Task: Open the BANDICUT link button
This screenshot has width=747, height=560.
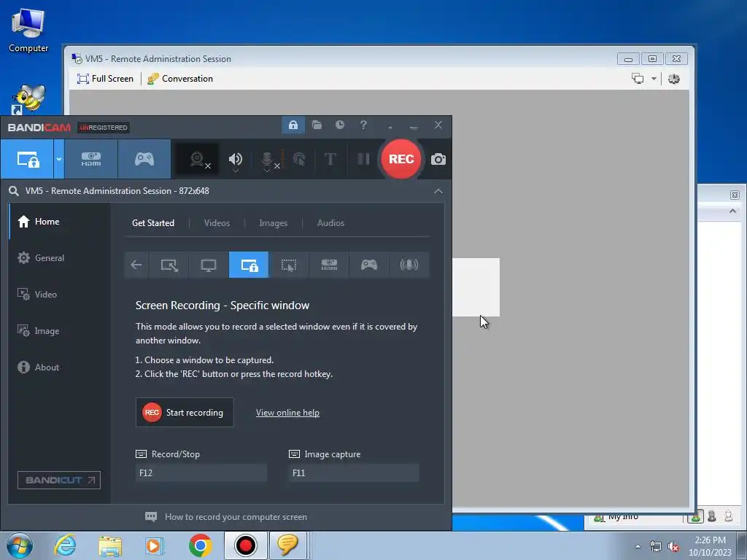Action: click(59, 480)
